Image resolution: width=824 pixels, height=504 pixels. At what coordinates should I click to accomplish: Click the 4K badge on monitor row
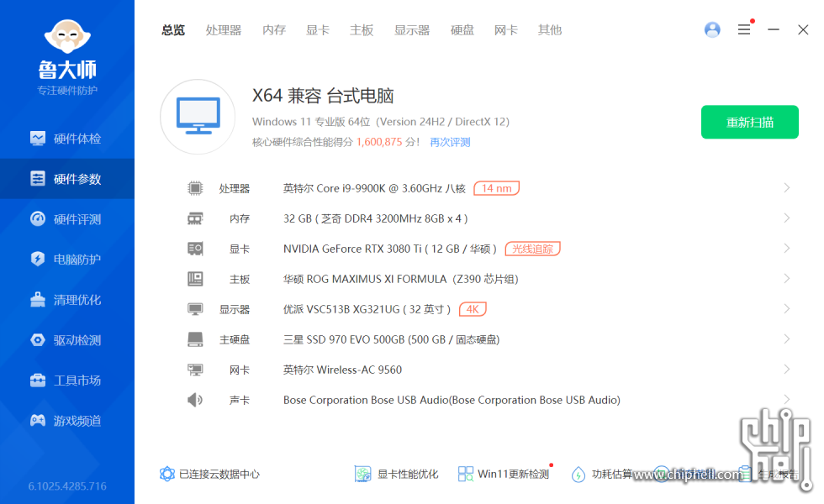click(473, 309)
